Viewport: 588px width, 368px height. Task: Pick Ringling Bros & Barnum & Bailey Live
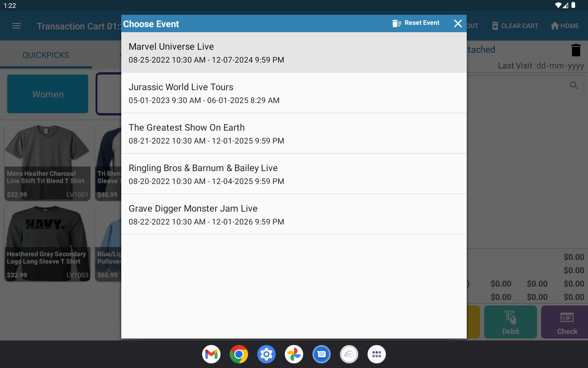(294, 174)
